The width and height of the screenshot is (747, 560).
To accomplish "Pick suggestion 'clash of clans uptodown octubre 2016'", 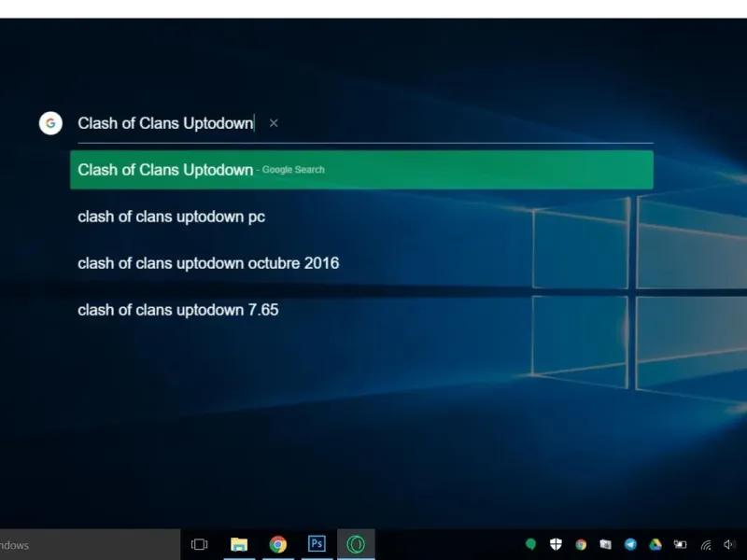I will point(208,263).
